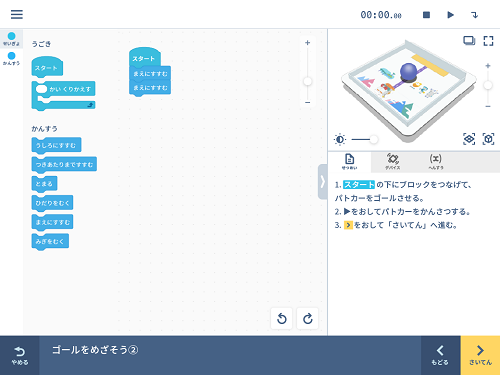Run the program with the play icon
This screenshot has width=500, height=375.
point(450,15)
